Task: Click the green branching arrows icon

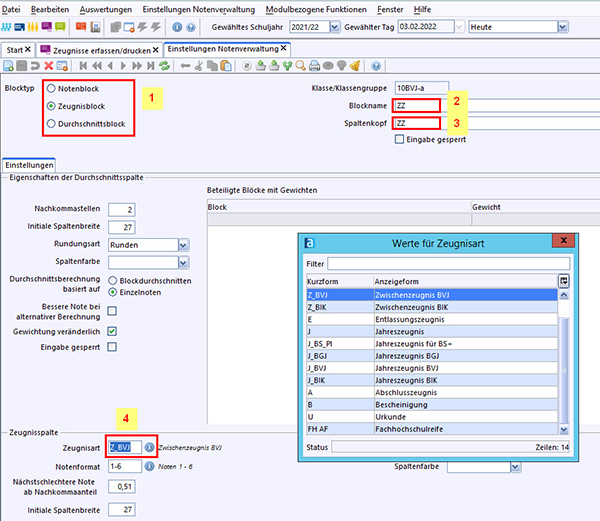Action: (287, 66)
